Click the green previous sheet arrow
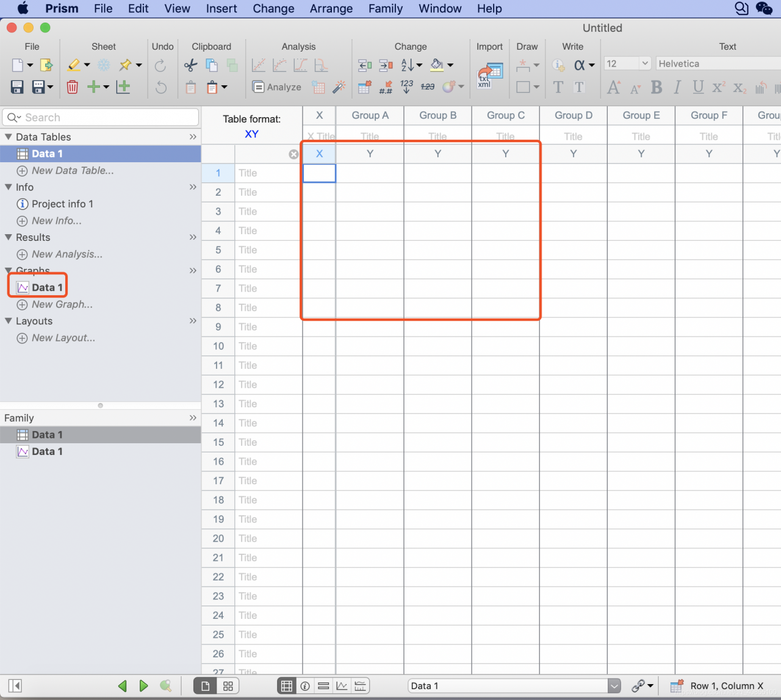The image size is (781, 700). (123, 686)
